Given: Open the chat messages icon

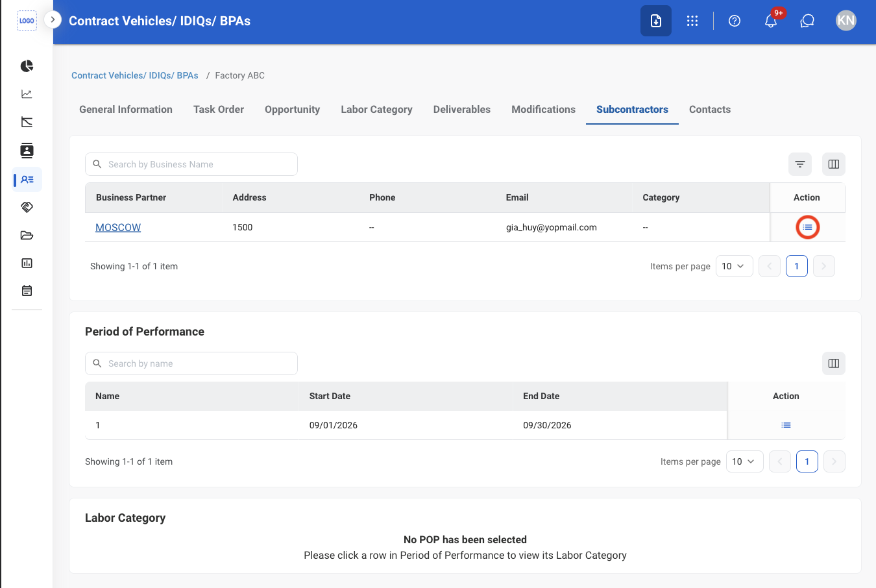Looking at the screenshot, I should coord(807,21).
